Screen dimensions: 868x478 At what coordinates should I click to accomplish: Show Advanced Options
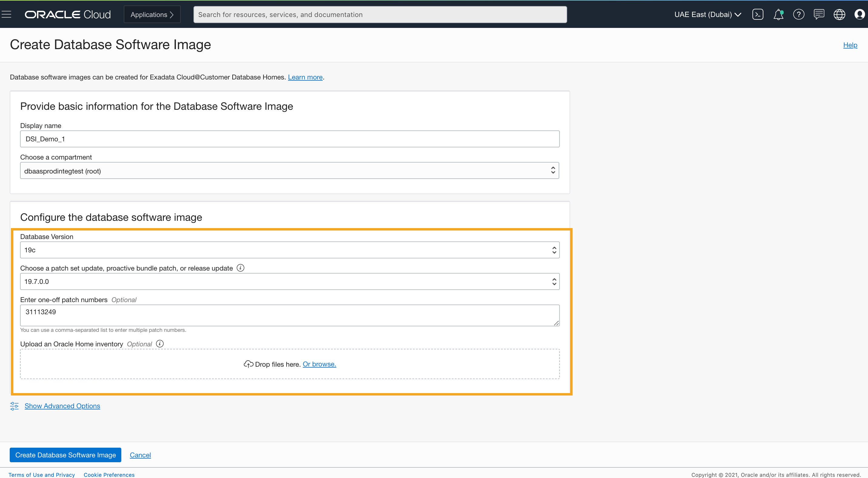coord(62,406)
